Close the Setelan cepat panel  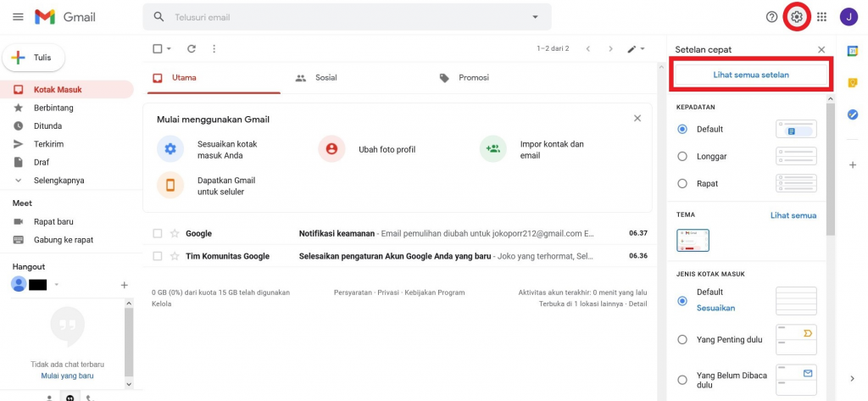point(821,50)
